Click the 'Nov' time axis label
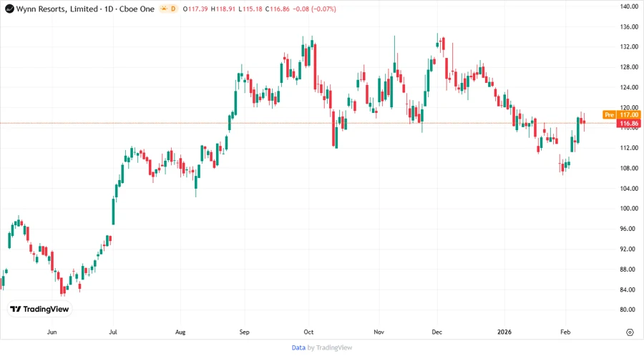Image resolution: width=644 pixels, height=356 pixels. (x=379, y=332)
